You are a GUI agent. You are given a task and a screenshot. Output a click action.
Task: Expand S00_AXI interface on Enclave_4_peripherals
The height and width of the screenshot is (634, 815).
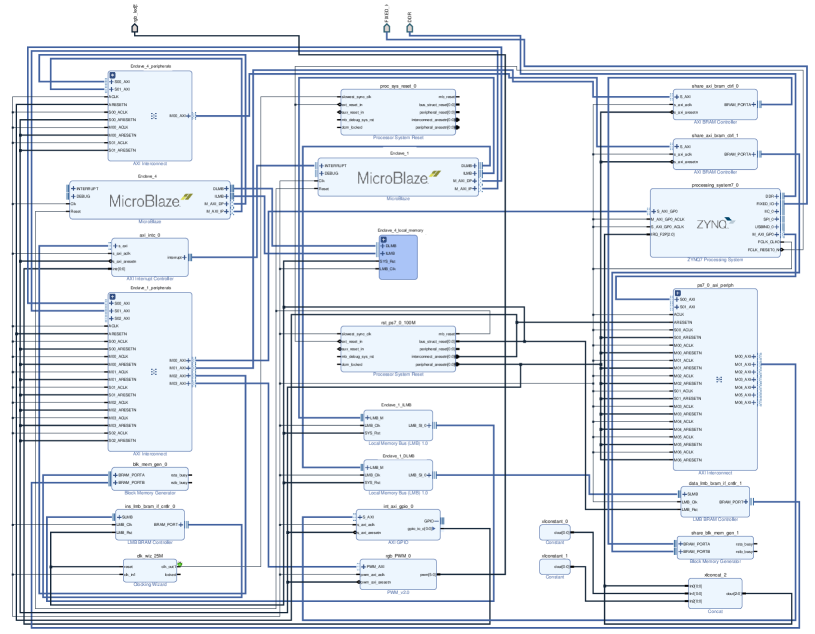coord(111,82)
